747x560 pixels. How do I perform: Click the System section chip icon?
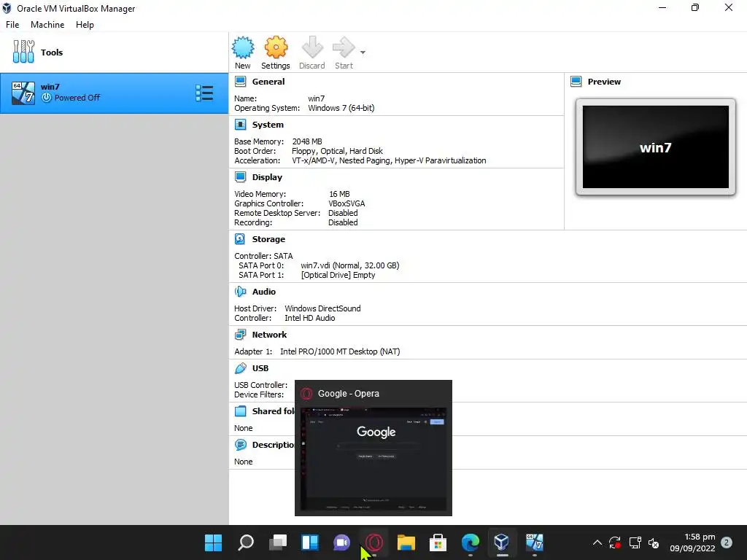[241, 125]
